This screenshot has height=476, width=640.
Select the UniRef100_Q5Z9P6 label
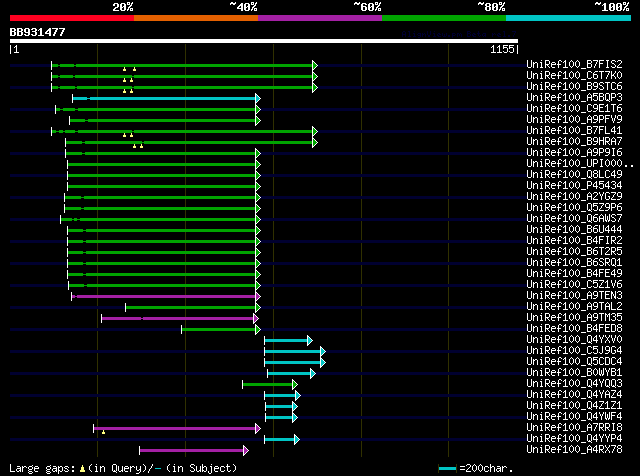(574, 208)
